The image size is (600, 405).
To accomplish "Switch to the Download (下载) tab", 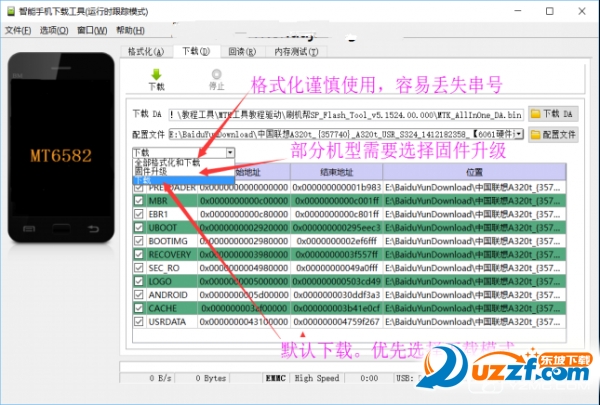I will click(196, 51).
